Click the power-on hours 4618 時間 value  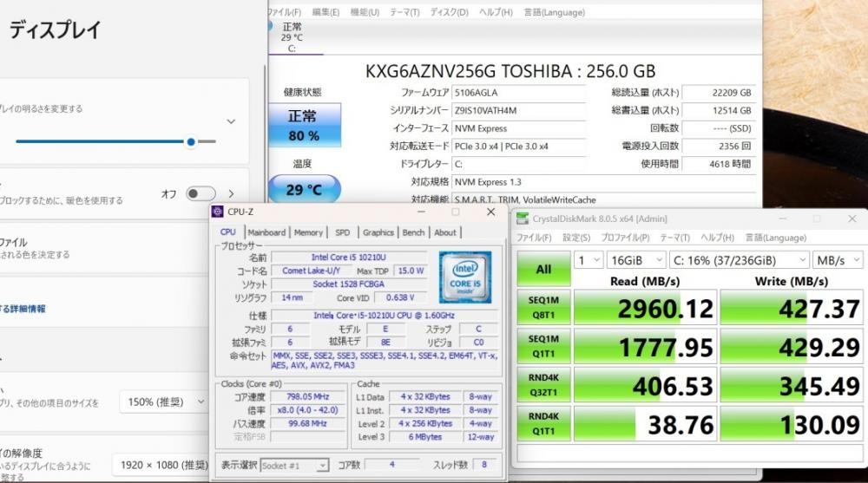coord(719,164)
